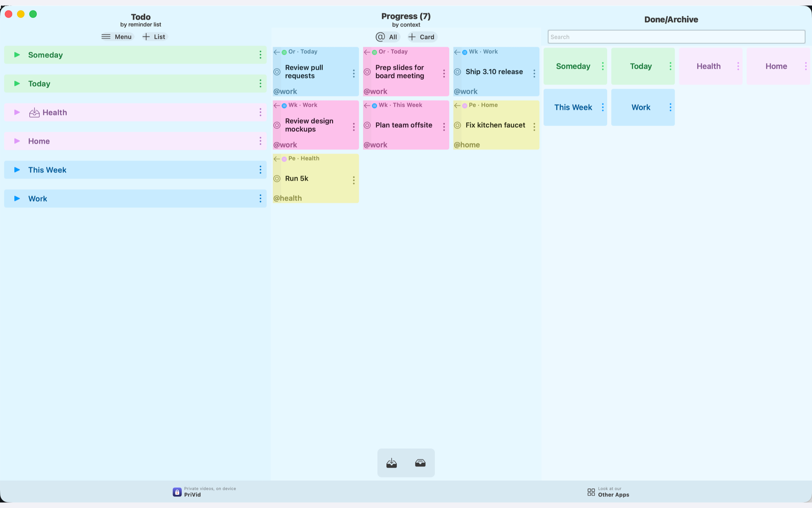Screen dimensions: 812x508
Task: Open options for Review design mockups card
Action: pyautogui.click(x=354, y=127)
